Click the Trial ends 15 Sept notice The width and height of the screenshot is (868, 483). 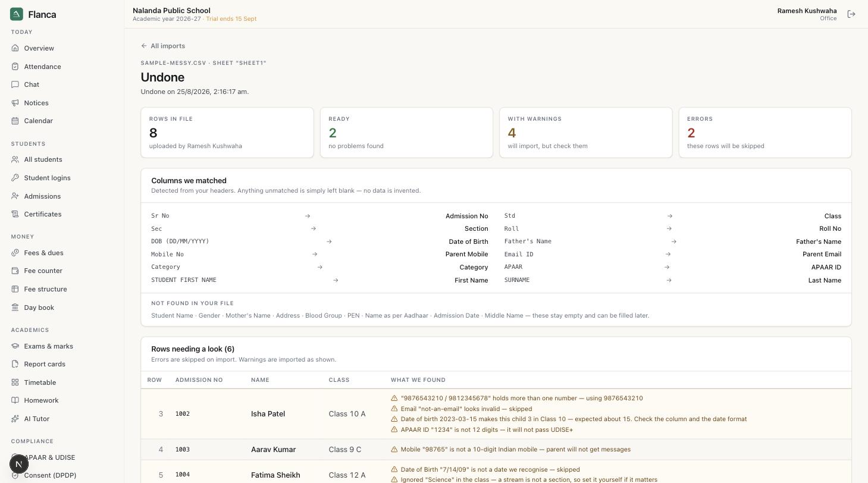[x=231, y=19]
